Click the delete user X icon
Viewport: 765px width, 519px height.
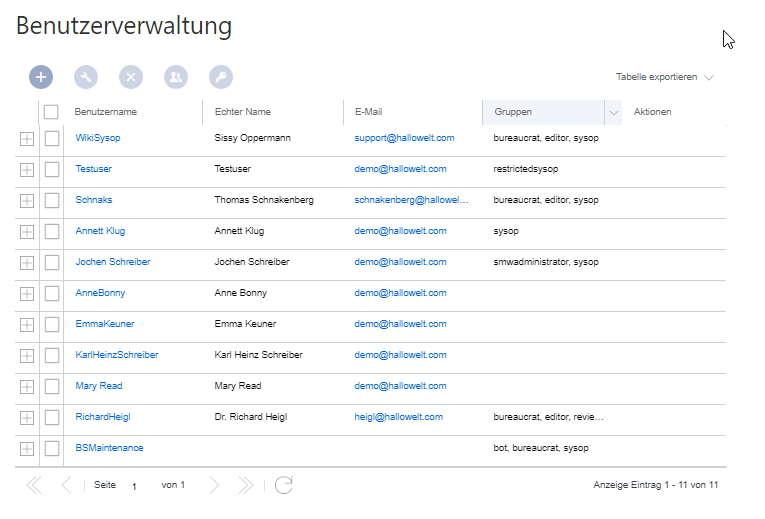coord(131,77)
